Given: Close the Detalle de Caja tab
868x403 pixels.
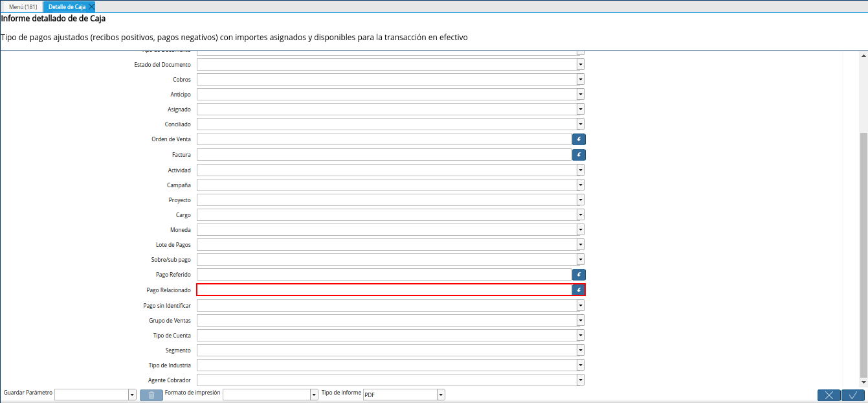Looking at the screenshot, I should tap(91, 6).
